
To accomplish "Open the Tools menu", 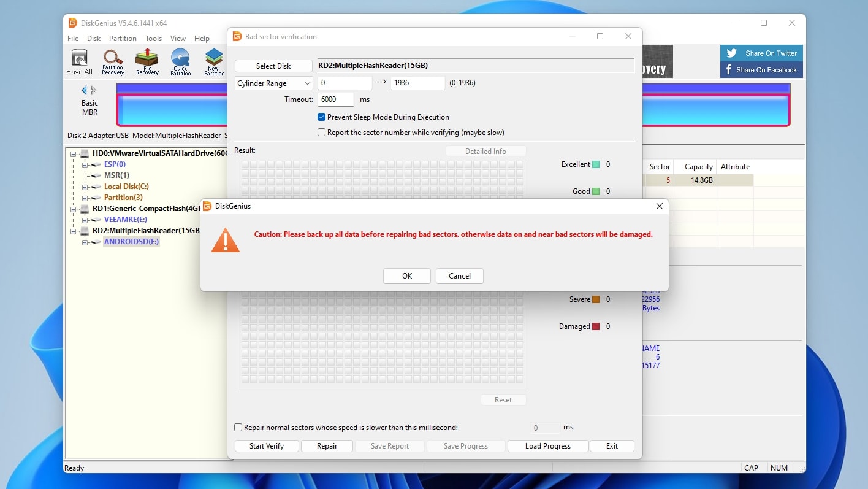I will click(153, 38).
